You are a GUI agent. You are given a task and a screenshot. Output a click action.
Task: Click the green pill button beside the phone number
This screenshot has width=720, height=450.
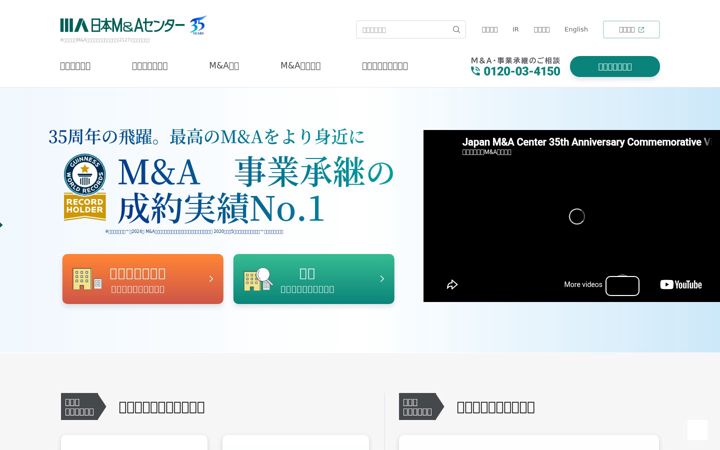[x=615, y=67]
